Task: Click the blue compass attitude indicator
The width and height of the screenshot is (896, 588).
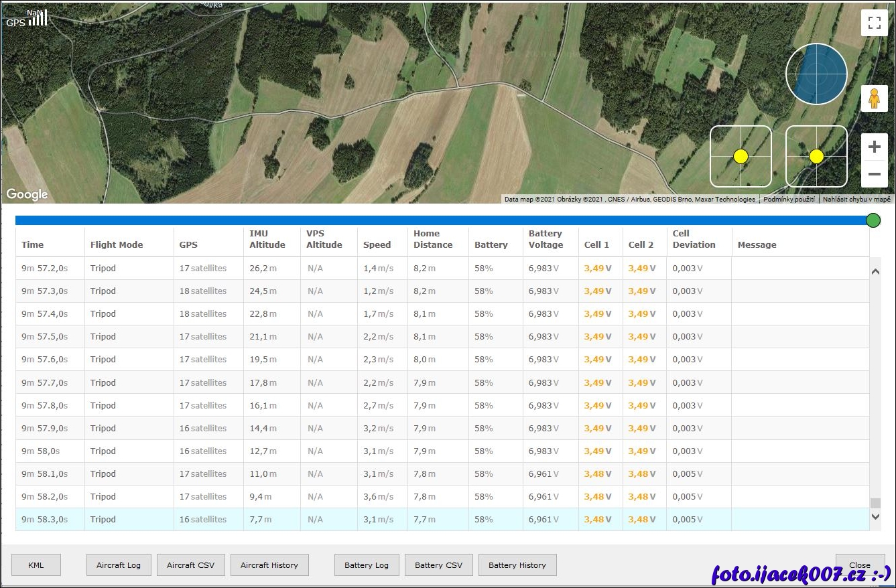Action: click(816, 74)
